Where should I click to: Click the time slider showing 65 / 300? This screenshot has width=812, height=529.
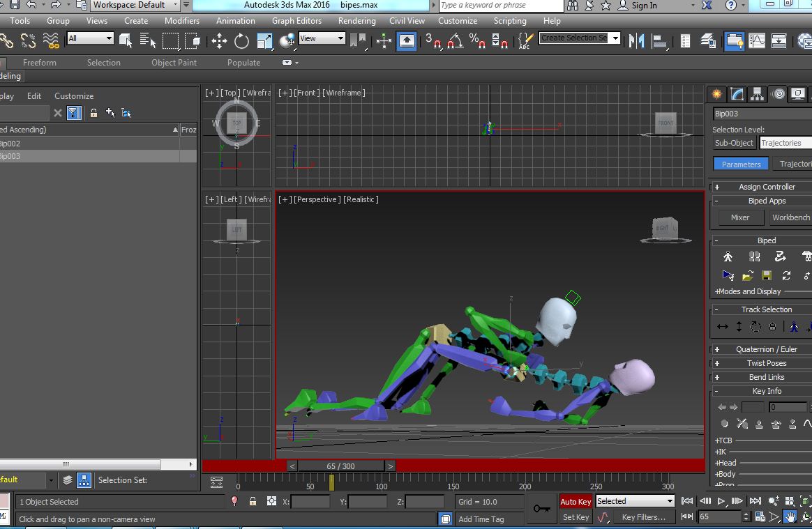pos(340,466)
